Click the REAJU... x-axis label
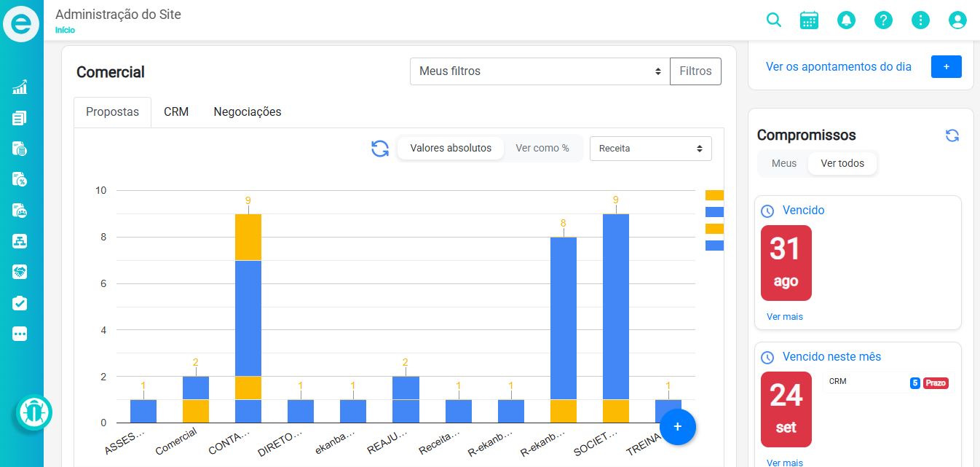980x467 pixels. tap(386, 442)
